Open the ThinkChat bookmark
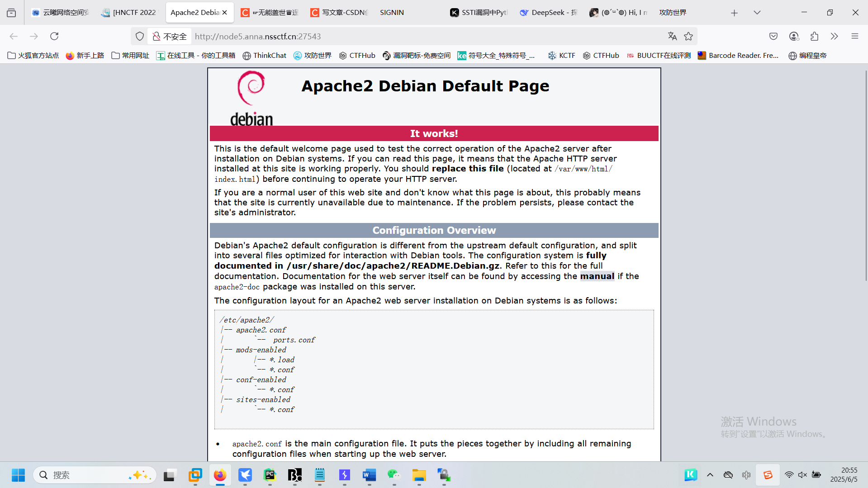The image size is (868, 488). click(x=265, y=56)
